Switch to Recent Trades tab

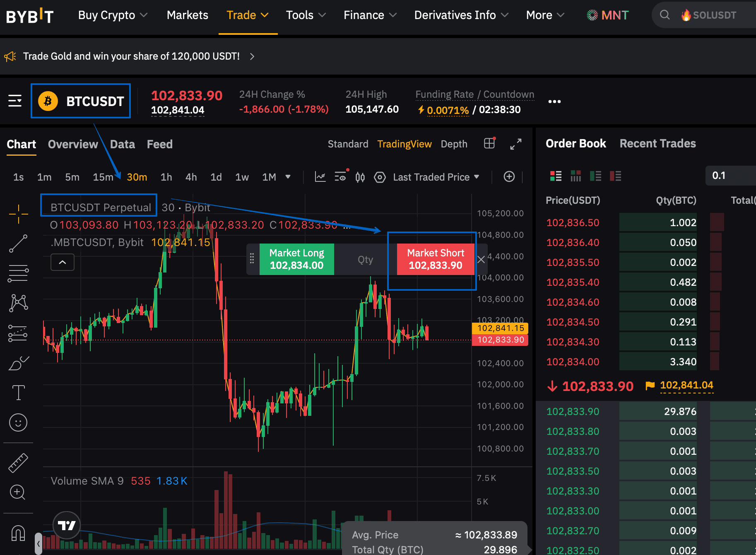click(657, 143)
